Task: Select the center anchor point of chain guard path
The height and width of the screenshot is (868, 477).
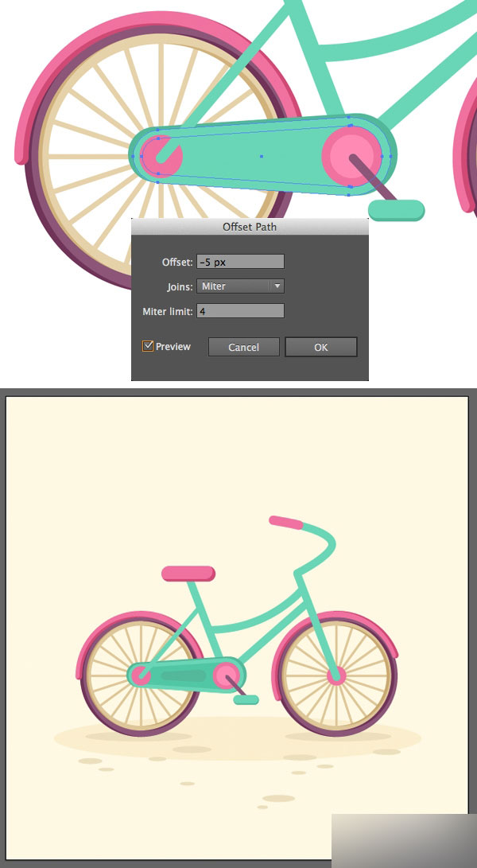Action: (x=262, y=157)
